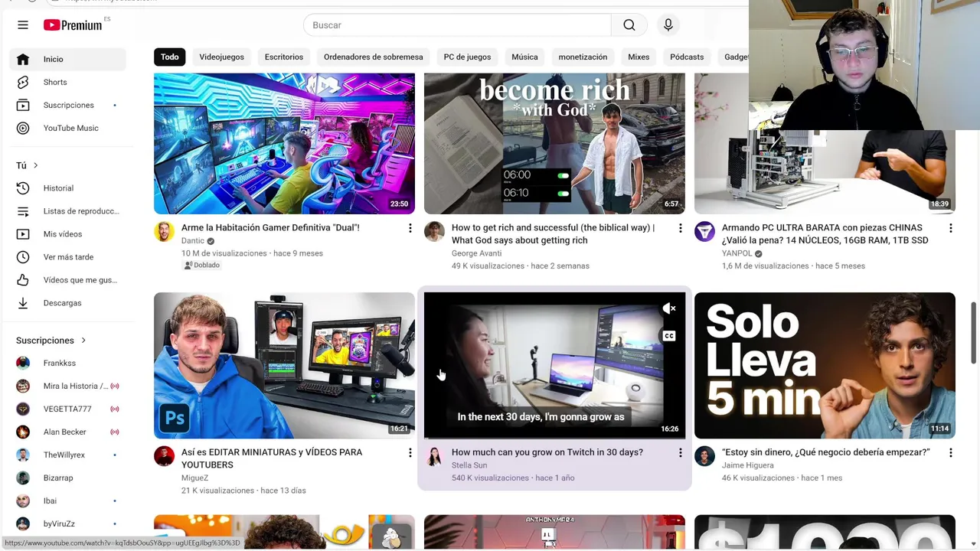This screenshot has width=980, height=551.
Task: Open Listas de reproducción in sidebar
Action: 67,211
